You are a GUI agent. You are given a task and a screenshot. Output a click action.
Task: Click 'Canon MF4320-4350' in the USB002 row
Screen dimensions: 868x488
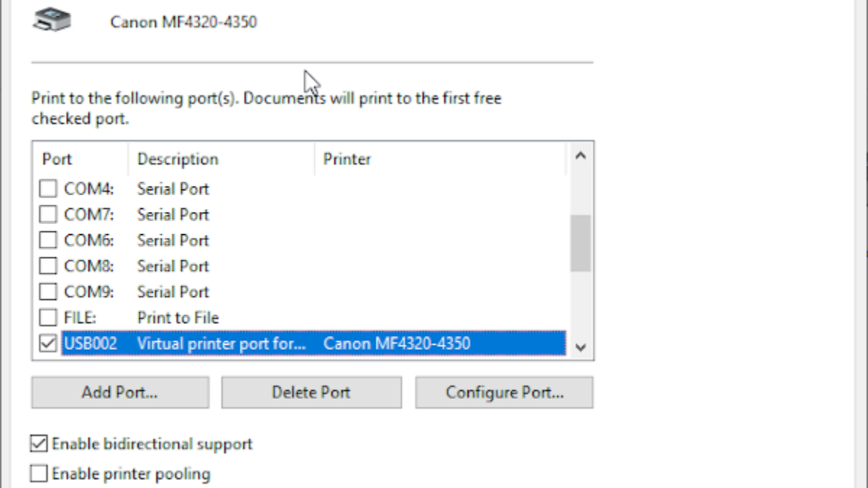(396, 343)
